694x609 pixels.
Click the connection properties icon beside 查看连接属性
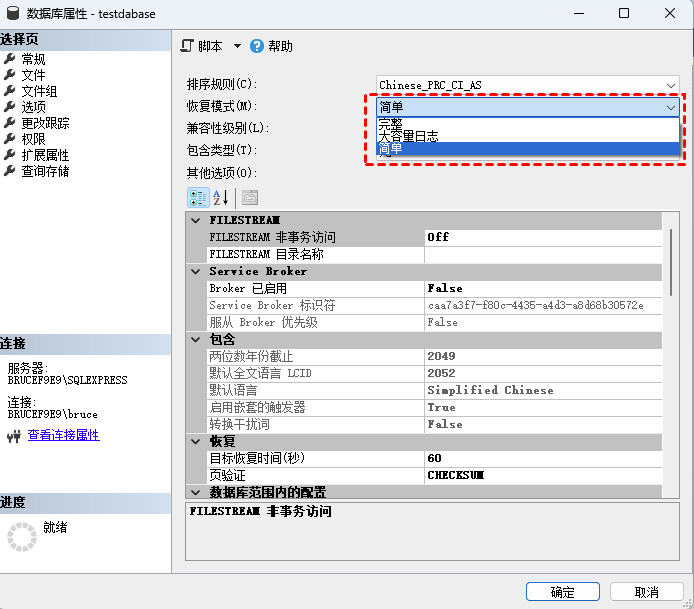[14, 436]
